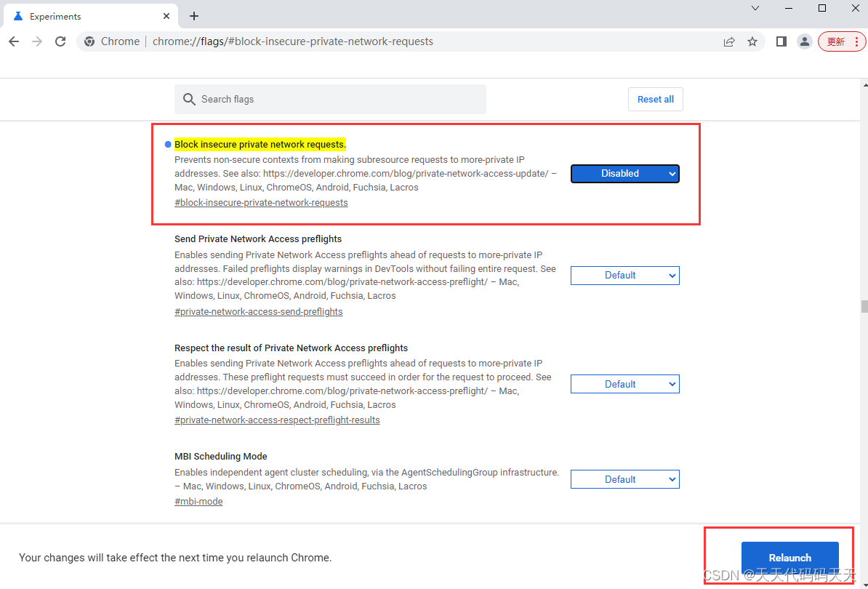The height and width of the screenshot is (589, 868).
Task: Open Send Private Network Access preflights dropdown
Action: [625, 275]
